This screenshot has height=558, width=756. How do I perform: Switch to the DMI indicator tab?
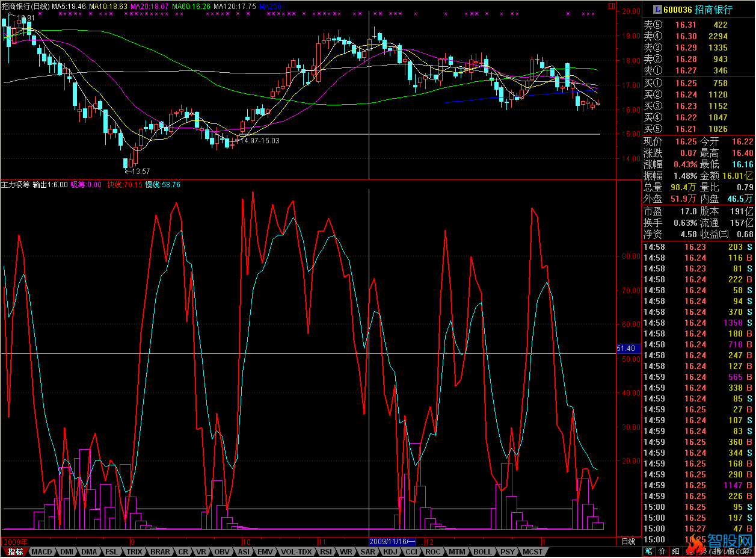(x=66, y=551)
